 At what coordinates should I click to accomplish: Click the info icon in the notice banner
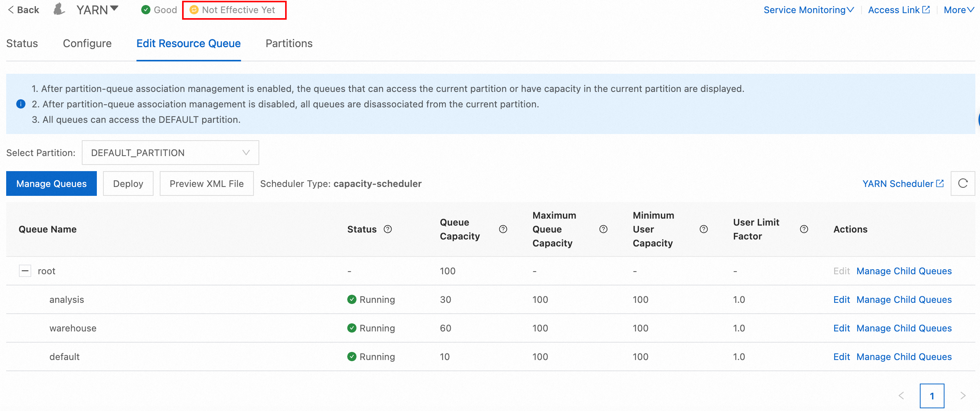coord(20,104)
